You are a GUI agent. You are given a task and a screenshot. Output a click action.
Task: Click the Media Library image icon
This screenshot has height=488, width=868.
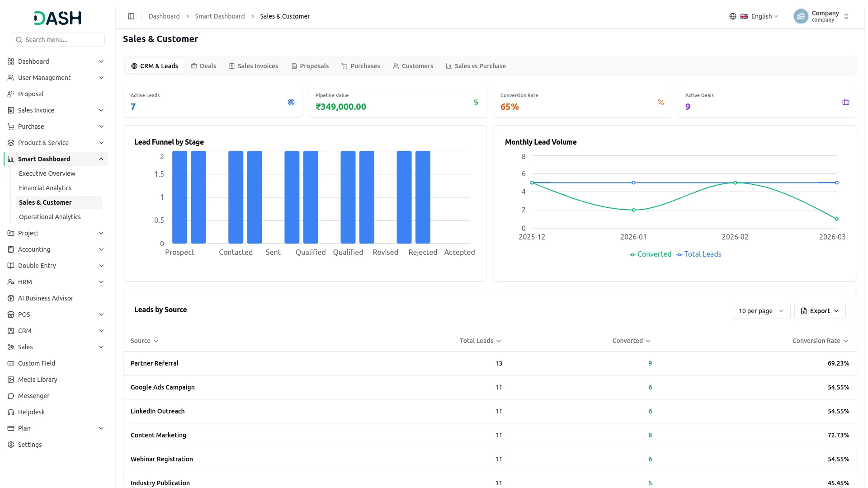(x=11, y=380)
